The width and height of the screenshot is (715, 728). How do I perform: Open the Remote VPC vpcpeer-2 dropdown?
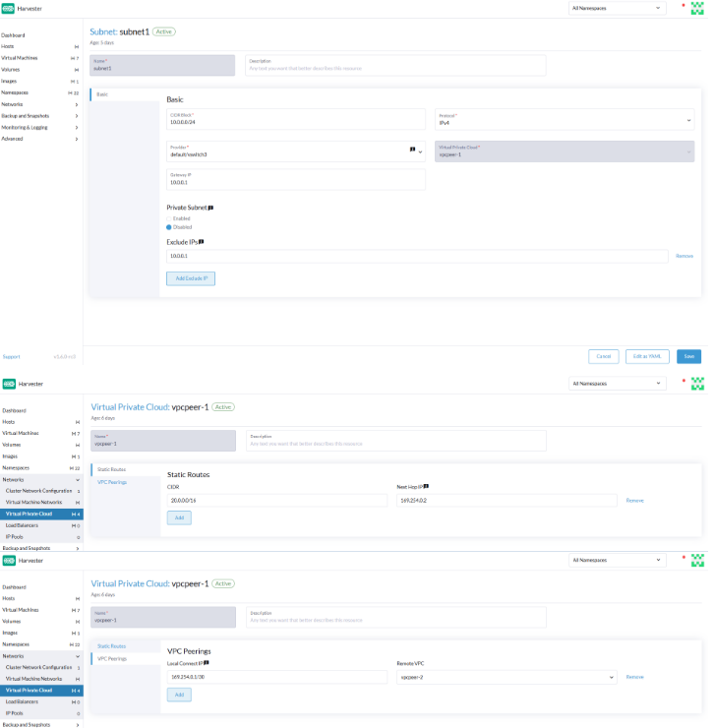tap(507, 677)
